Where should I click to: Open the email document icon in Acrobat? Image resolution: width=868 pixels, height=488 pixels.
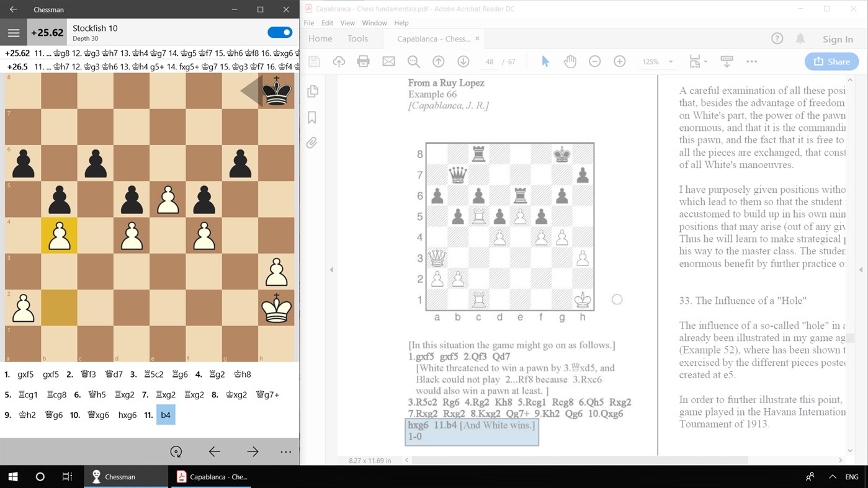pos(388,61)
